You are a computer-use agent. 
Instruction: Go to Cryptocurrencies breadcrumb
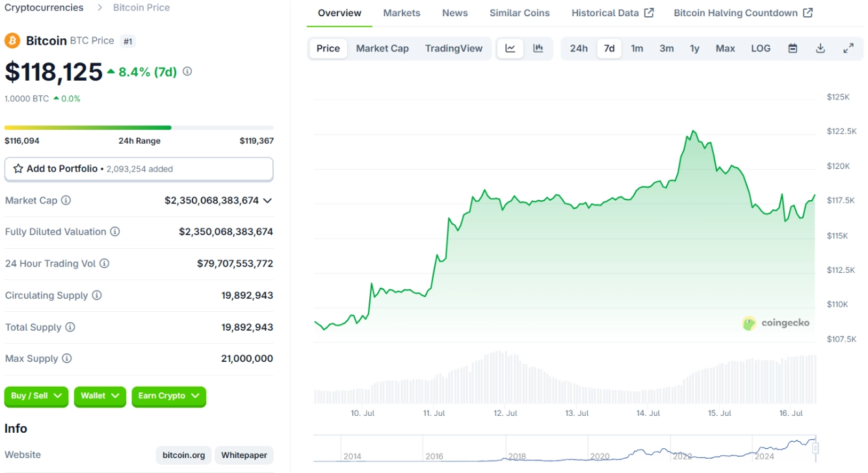click(x=44, y=8)
